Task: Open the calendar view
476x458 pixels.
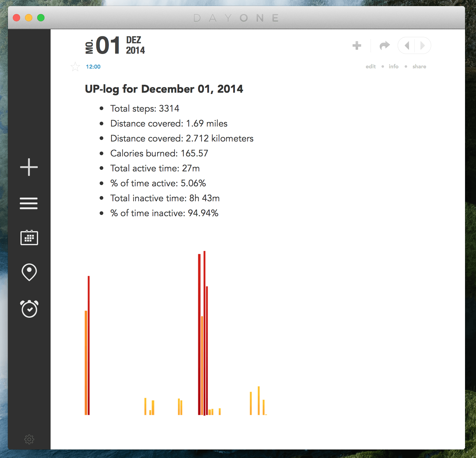Action: [x=29, y=238]
